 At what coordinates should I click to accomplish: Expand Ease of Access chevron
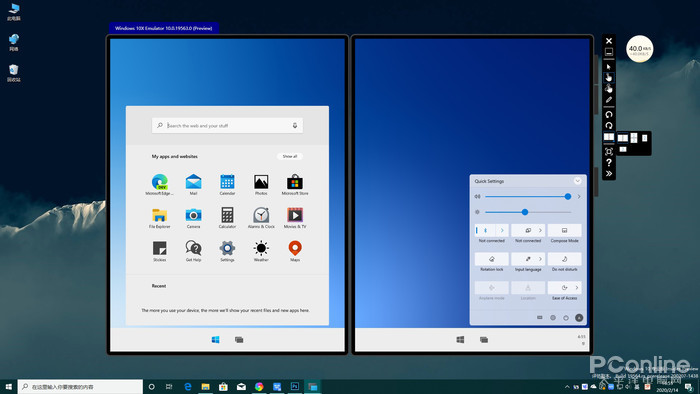coord(577,287)
